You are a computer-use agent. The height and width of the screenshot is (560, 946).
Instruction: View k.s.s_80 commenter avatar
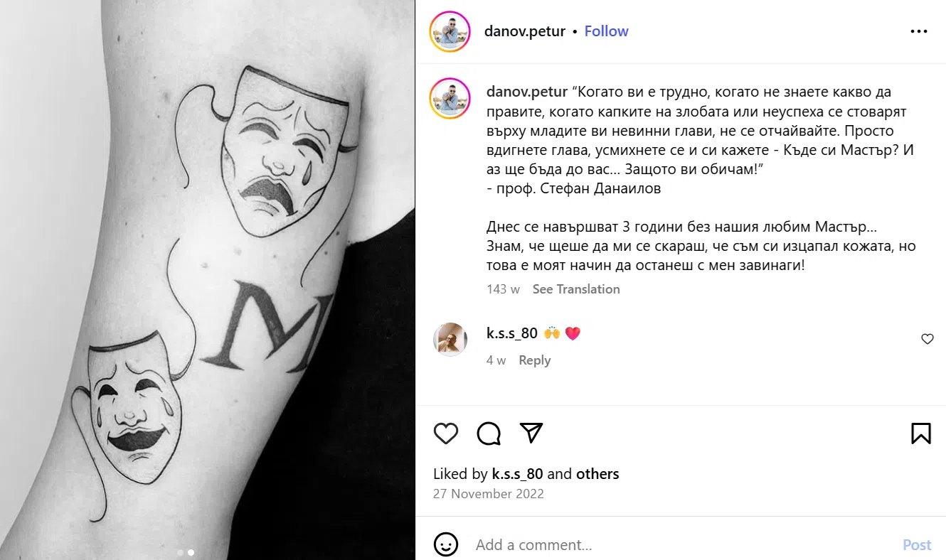pyautogui.click(x=450, y=340)
